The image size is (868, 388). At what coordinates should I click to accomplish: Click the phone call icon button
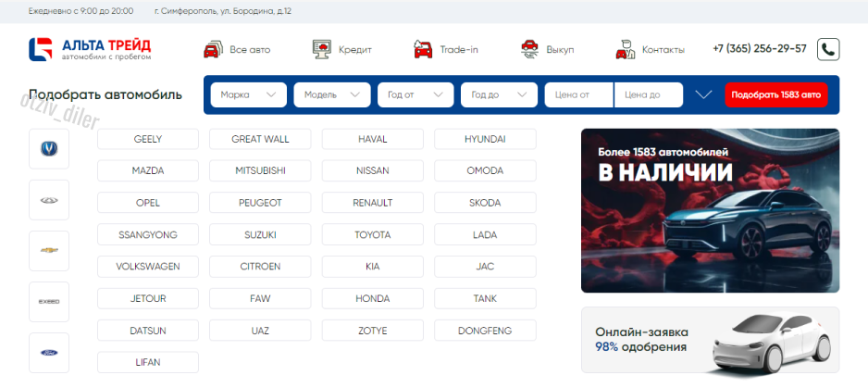coord(829,49)
